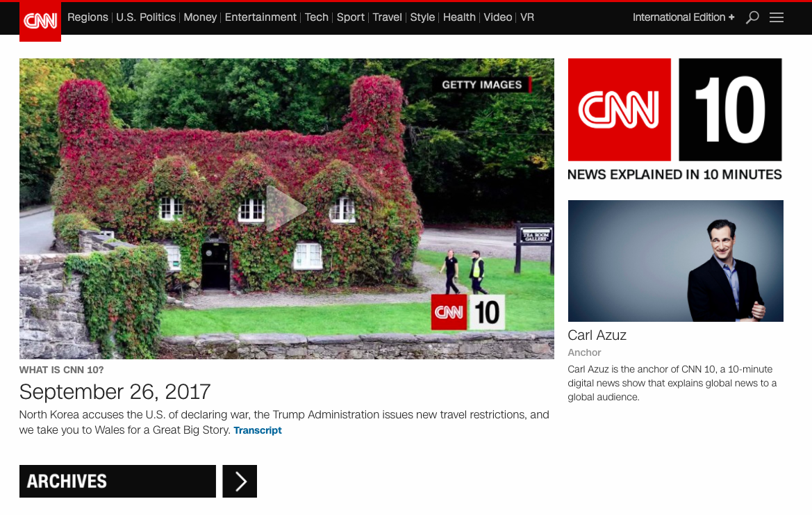The height and width of the screenshot is (515, 812).
Task: Play the CNN 10 video
Action: tap(286, 209)
